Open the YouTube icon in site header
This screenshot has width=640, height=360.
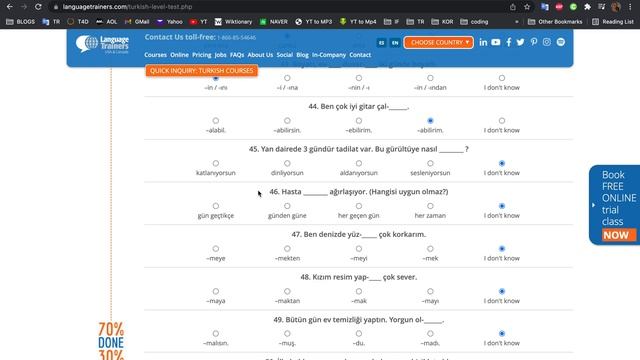(x=496, y=42)
